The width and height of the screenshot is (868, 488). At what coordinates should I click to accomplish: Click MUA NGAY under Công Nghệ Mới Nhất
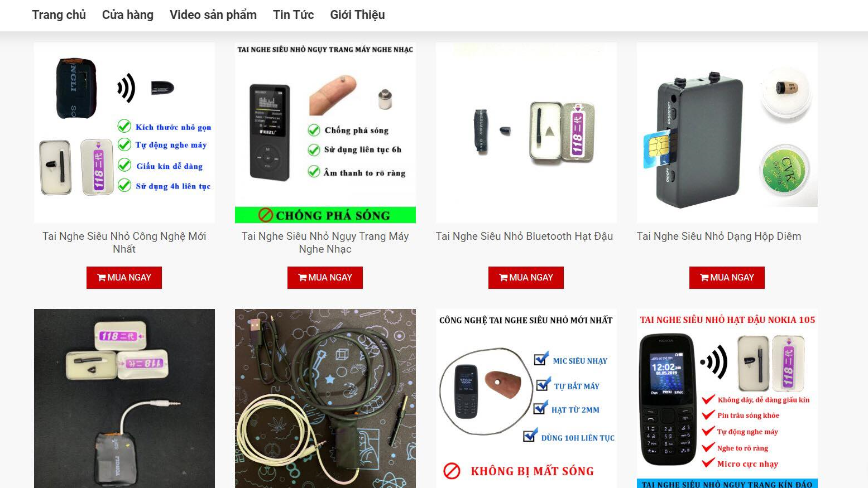pyautogui.click(x=124, y=278)
